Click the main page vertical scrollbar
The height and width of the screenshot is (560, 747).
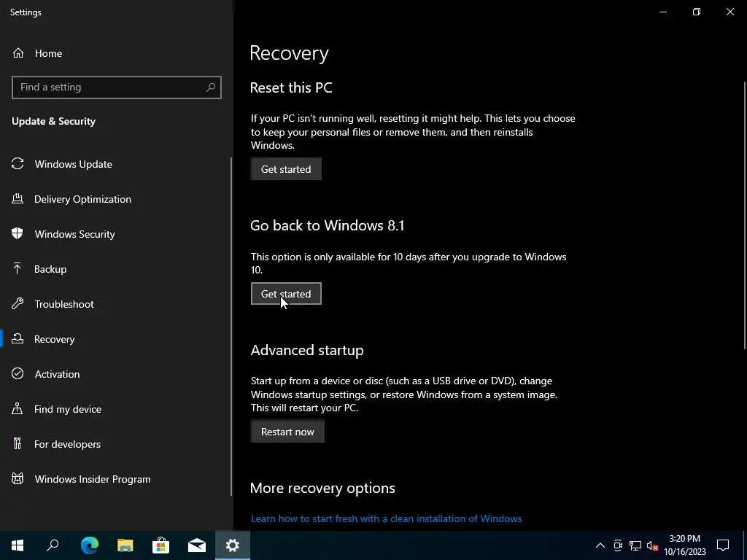745,215
